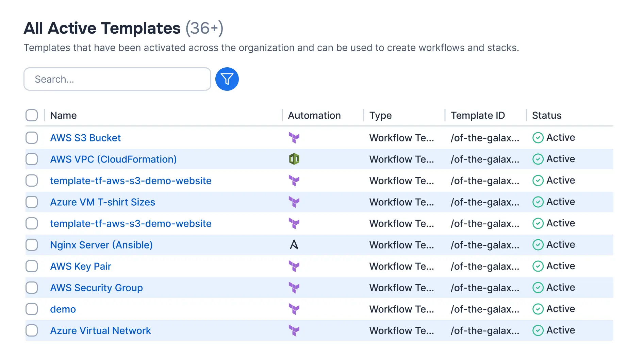Click Active check icon for Azure VM T-shirt Sizes
The height and width of the screenshot is (360, 644).
pos(538,202)
